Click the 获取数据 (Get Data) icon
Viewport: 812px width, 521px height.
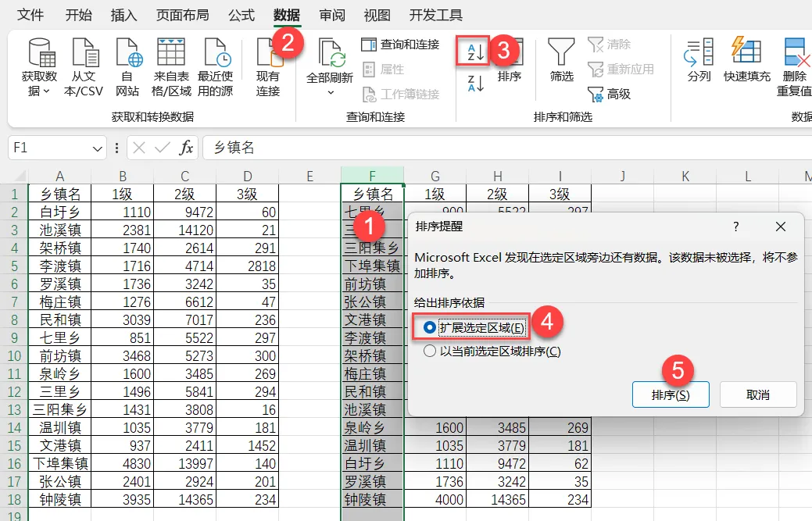tap(41, 53)
